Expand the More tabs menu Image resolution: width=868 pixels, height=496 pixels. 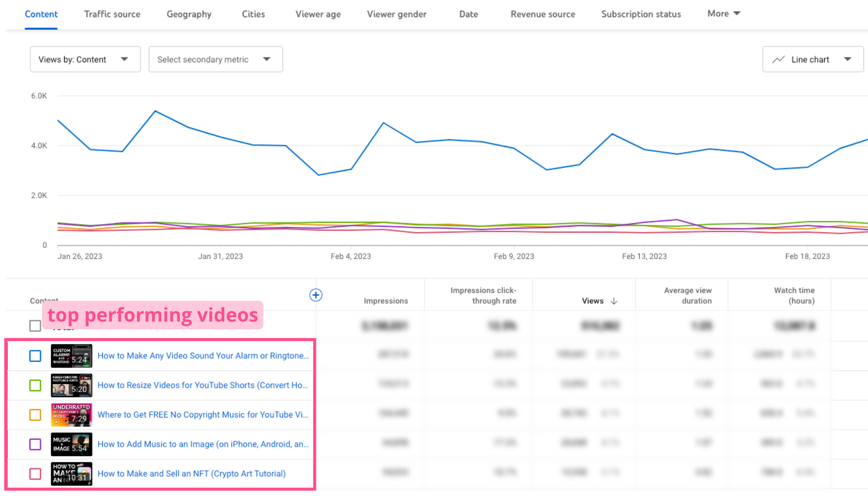click(x=723, y=14)
